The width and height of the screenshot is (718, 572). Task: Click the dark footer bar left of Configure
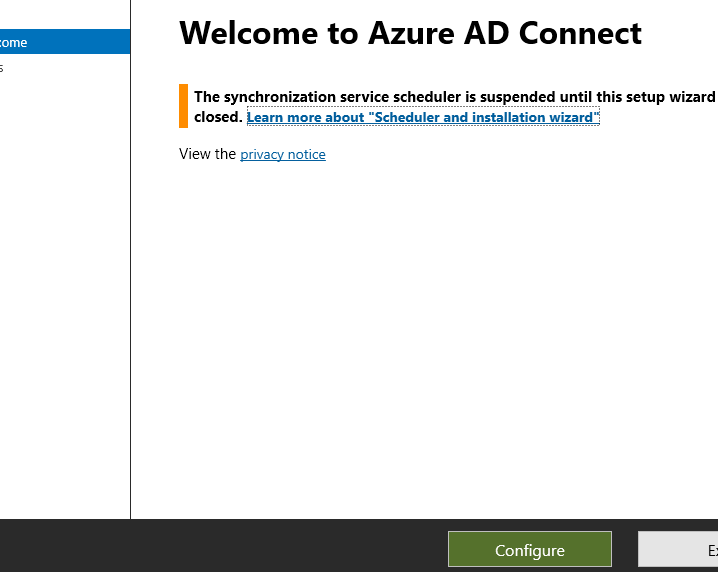click(220, 546)
